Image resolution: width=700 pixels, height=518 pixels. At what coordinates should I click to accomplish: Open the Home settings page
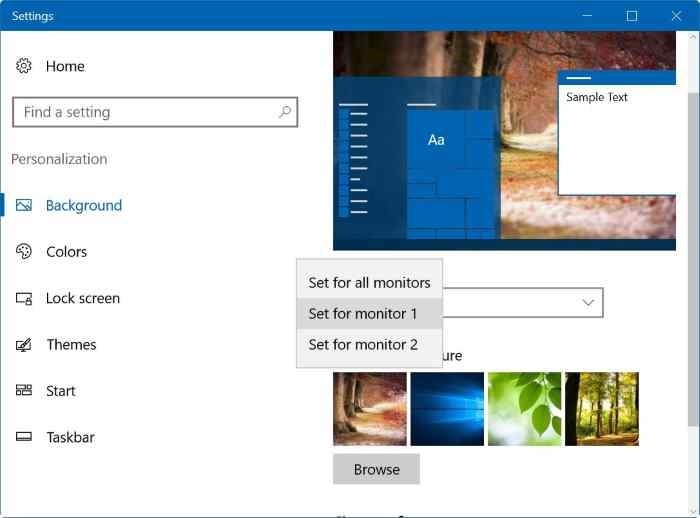[65, 66]
